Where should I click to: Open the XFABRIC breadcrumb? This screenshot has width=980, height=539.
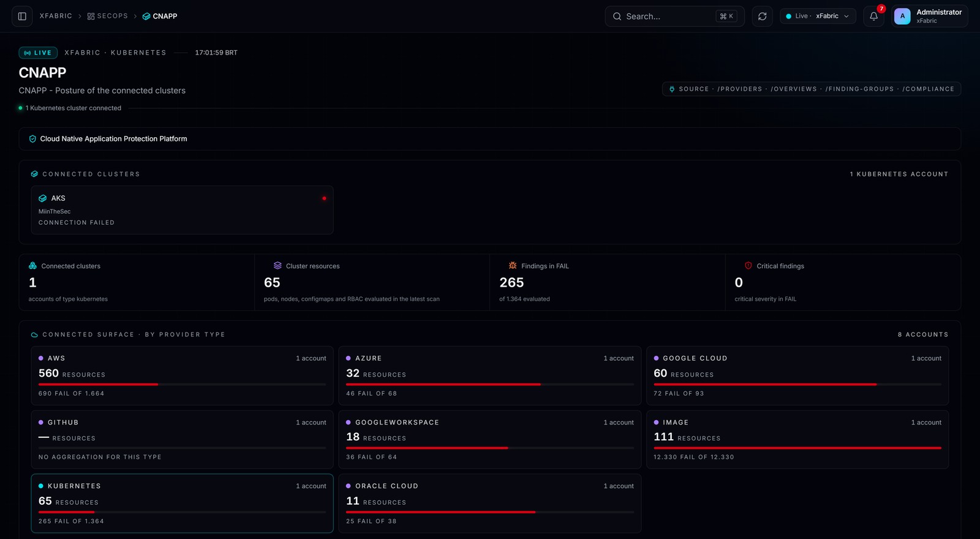click(x=56, y=16)
